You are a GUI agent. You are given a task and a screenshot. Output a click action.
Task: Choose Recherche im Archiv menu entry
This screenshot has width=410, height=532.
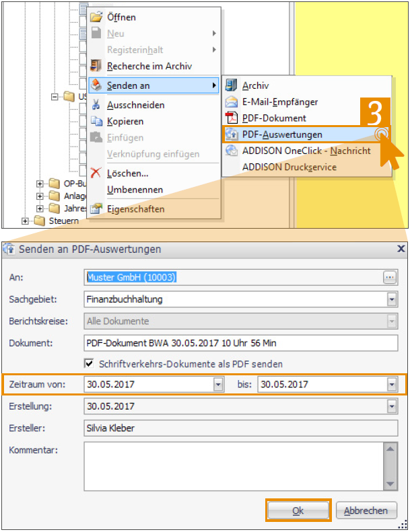pyautogui.click(x=154, y=66)
